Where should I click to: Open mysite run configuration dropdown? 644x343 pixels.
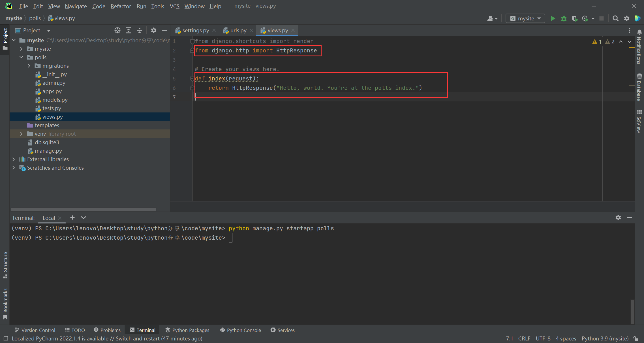525,18
